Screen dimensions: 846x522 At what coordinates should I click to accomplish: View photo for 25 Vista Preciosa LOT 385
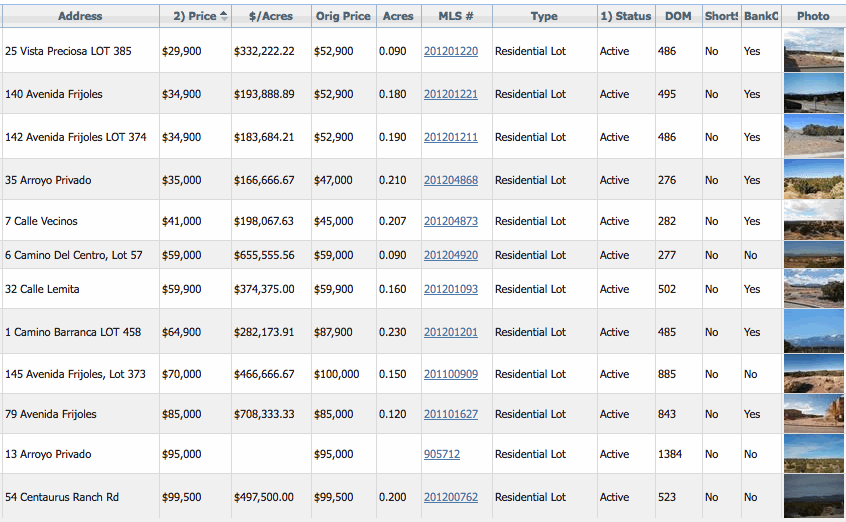814,51
